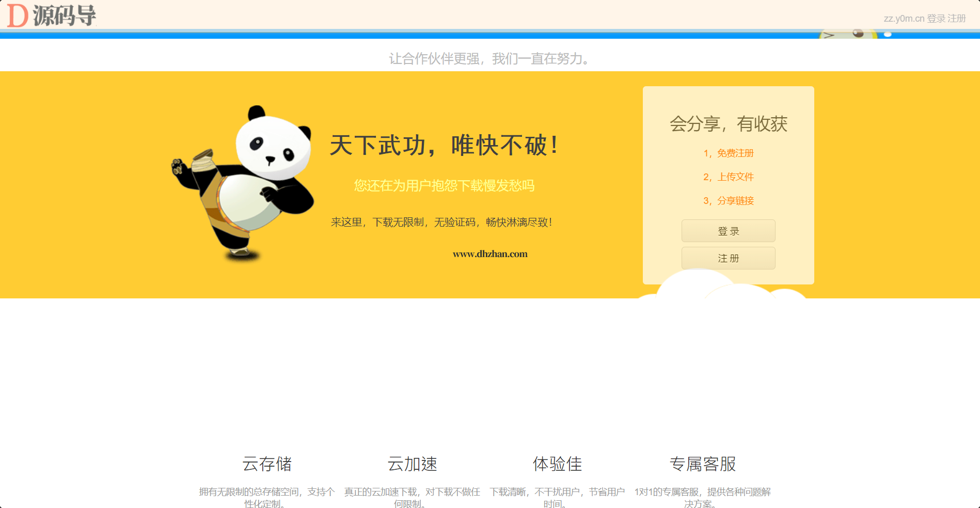The image size is (980, 508).
Task: Click the www.dhzhan.com address text
Action: (x=490, y=254)
